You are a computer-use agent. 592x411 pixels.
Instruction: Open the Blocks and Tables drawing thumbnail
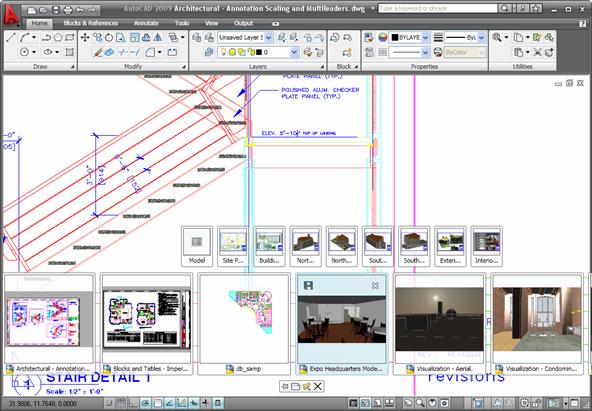coord(146,324)
